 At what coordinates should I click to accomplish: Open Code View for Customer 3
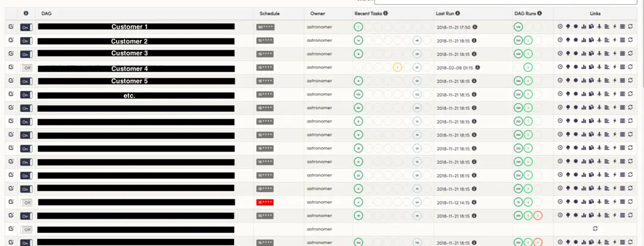point(614,53)
